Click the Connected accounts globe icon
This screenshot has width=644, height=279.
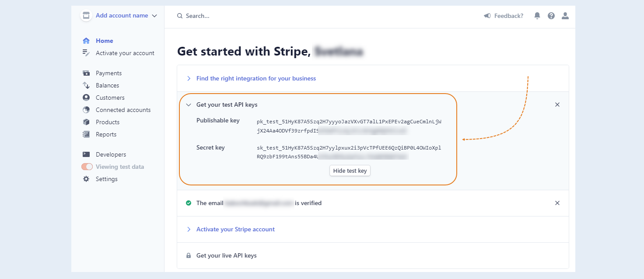[86, 110]
